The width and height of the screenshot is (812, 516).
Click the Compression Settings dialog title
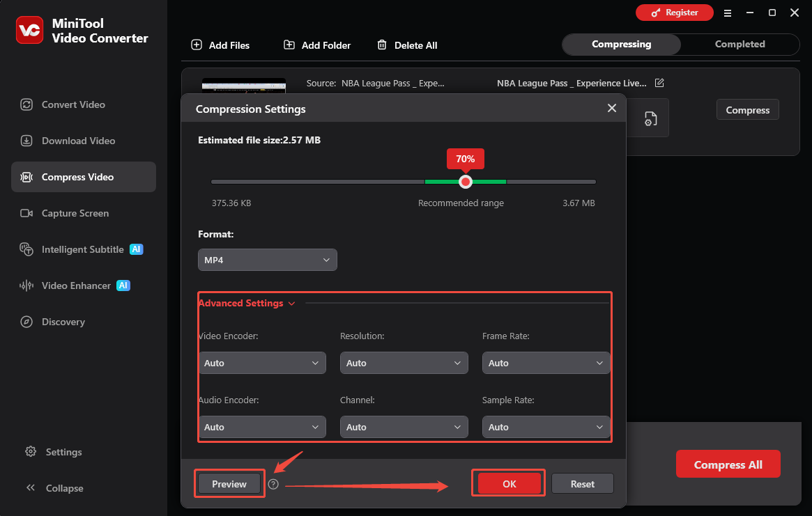[251, 109]
